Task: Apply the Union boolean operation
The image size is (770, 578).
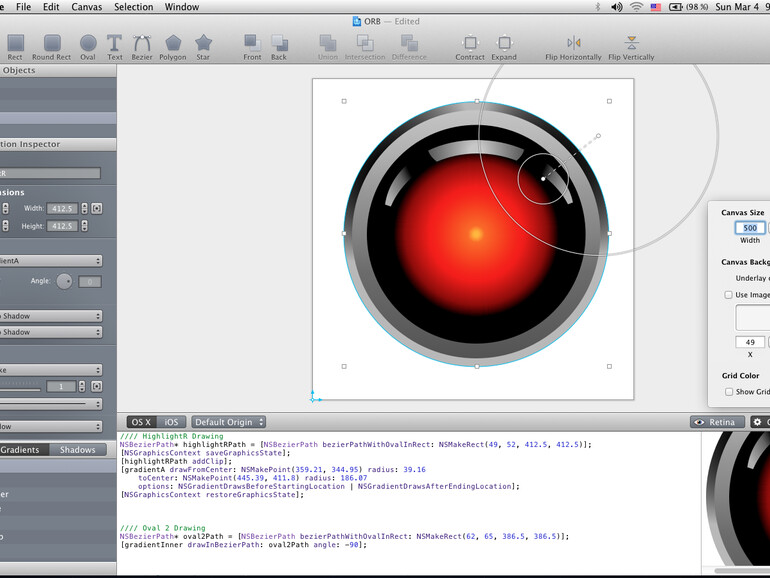Action: click(328, 47)
